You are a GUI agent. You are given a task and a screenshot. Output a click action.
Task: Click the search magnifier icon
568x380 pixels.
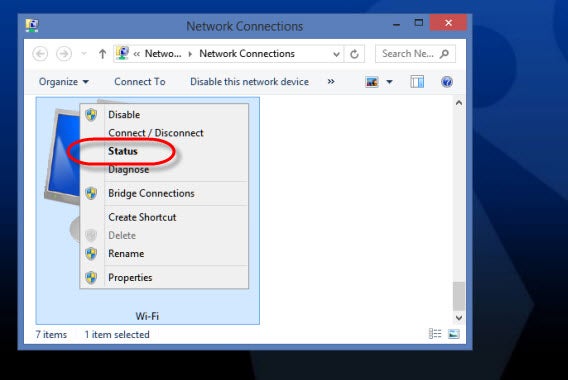(x=444, y=54)
